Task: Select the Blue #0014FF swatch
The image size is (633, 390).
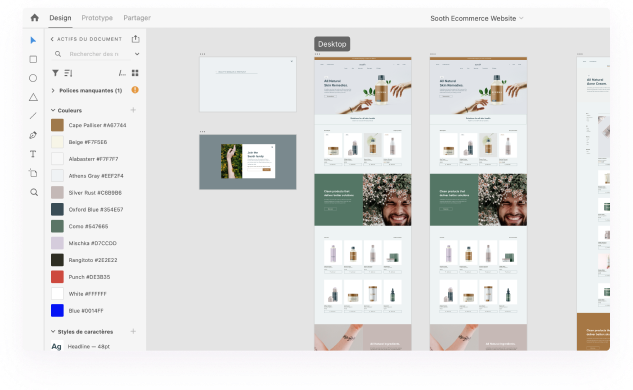Action: 57,310
